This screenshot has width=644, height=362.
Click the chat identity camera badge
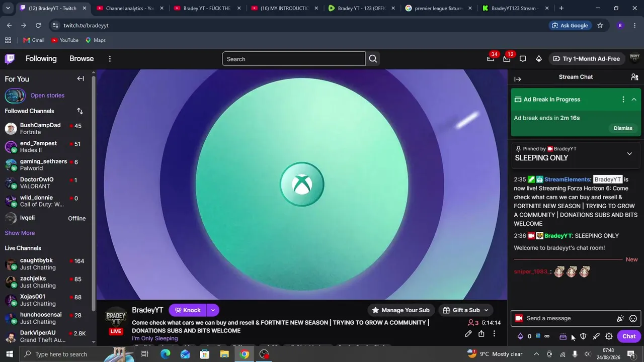[519, 318]
